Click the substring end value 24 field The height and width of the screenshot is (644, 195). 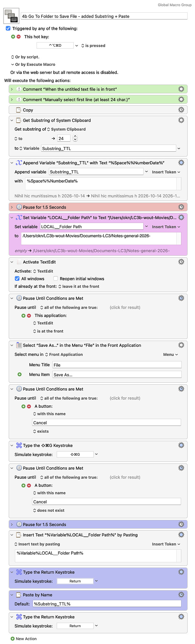pyautogui.click(x=64, y=138)
